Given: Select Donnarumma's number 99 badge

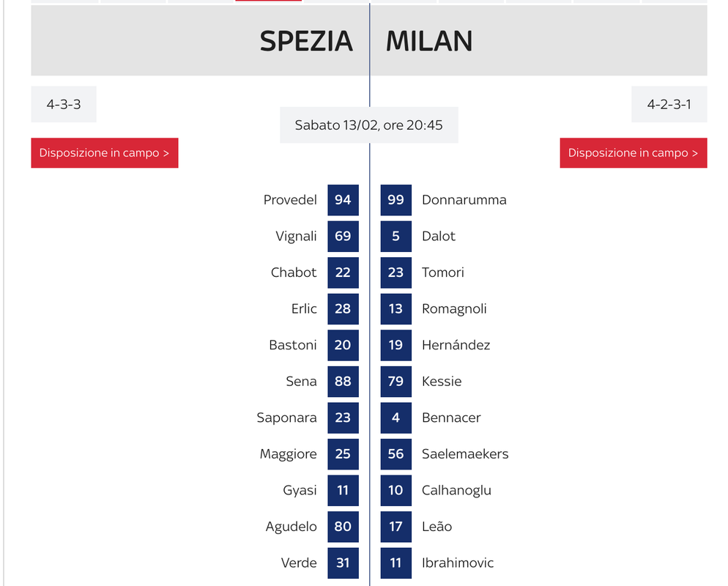Looking at the screenshot, I should (396, 200).
